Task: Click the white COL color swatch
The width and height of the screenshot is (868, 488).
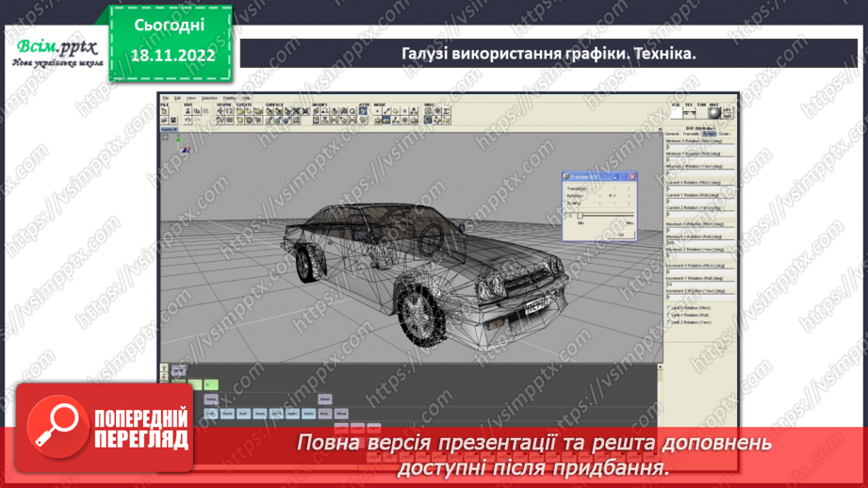Action: point(677,113)
